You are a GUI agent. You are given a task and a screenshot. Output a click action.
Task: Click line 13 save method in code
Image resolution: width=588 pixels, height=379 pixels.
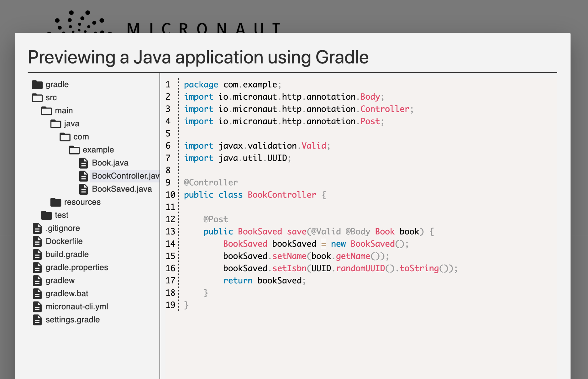(x=297, y=231)
